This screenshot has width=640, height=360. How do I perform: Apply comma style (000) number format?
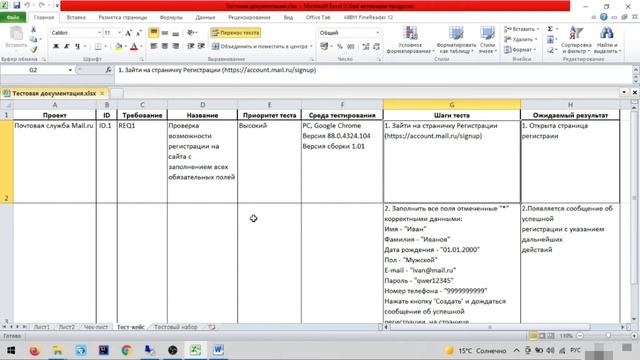[x=351, y=47]
